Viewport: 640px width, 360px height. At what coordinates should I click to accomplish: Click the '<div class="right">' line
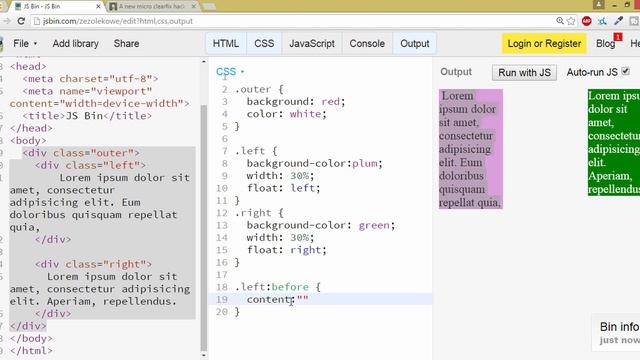(93, 264)
